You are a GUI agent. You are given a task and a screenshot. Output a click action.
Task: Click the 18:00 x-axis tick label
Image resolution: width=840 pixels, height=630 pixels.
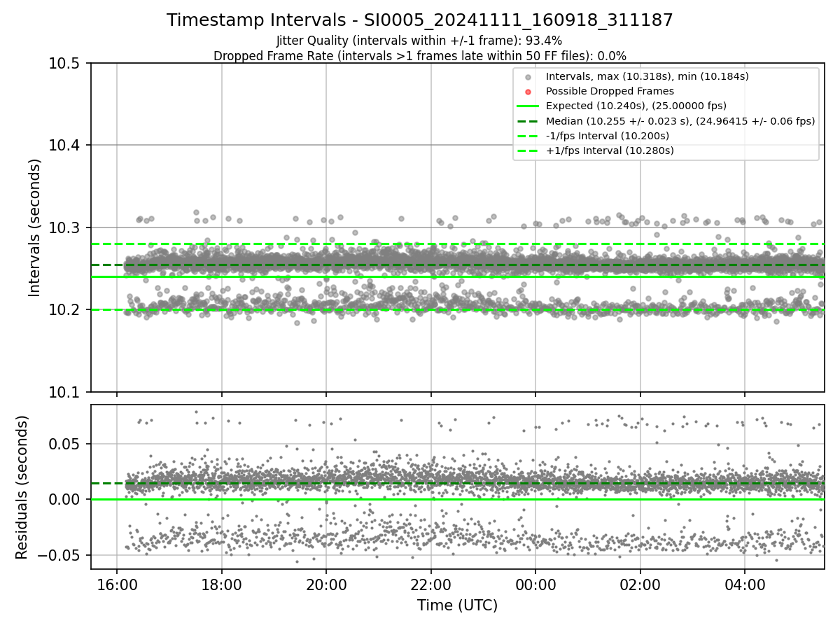222,584
